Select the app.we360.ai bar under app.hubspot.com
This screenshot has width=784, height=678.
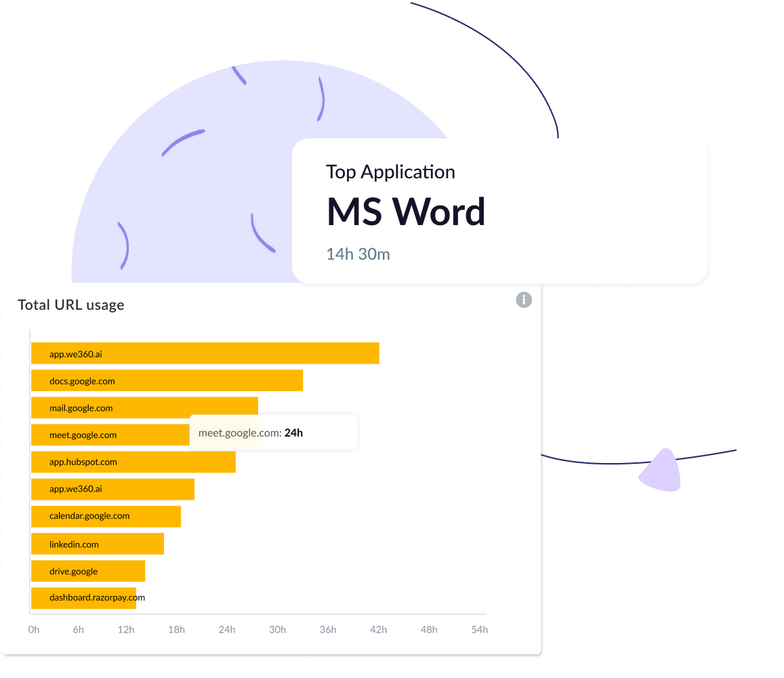click(112, 489)
